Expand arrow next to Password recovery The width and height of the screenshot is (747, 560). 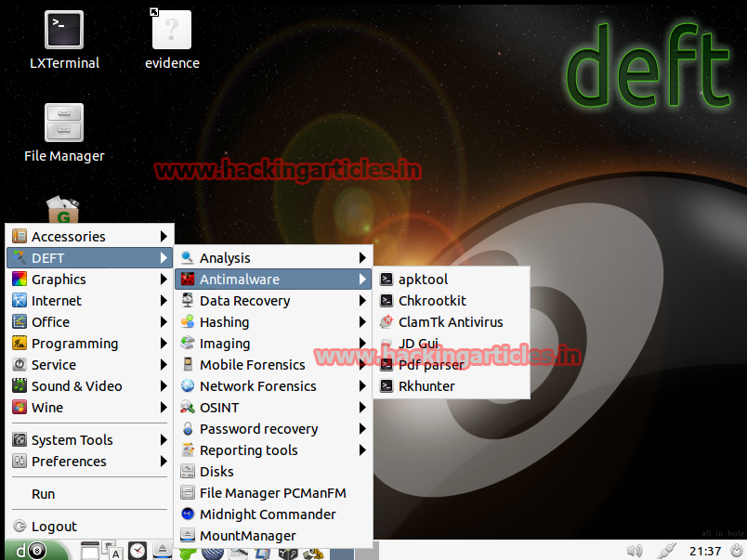(x=362, y=429)
